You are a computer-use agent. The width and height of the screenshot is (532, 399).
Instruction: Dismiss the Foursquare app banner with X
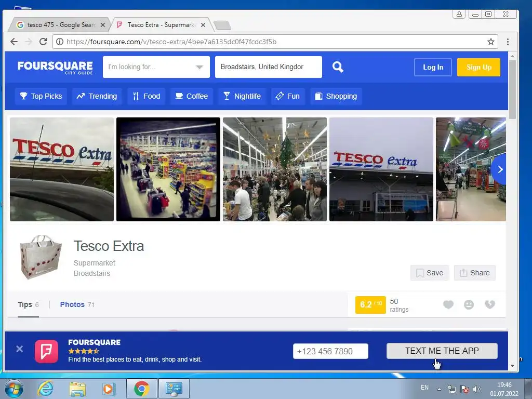click(20, 349)
